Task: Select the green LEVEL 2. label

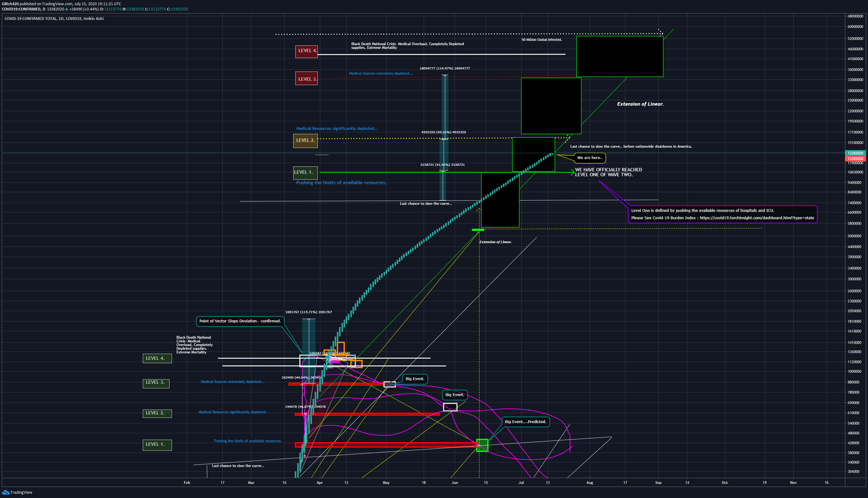Action: tap(157, 414)
